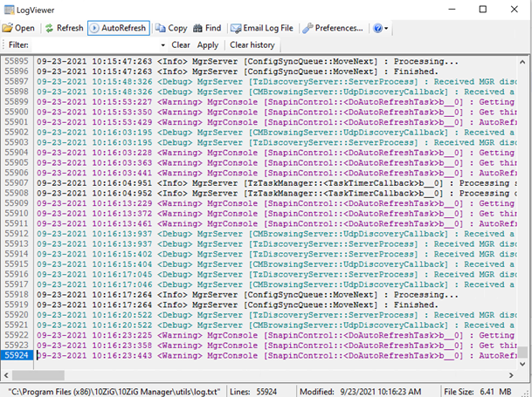Maximize the LogViewer window
This screenshot has height=397, width=532.
(483, 10)
